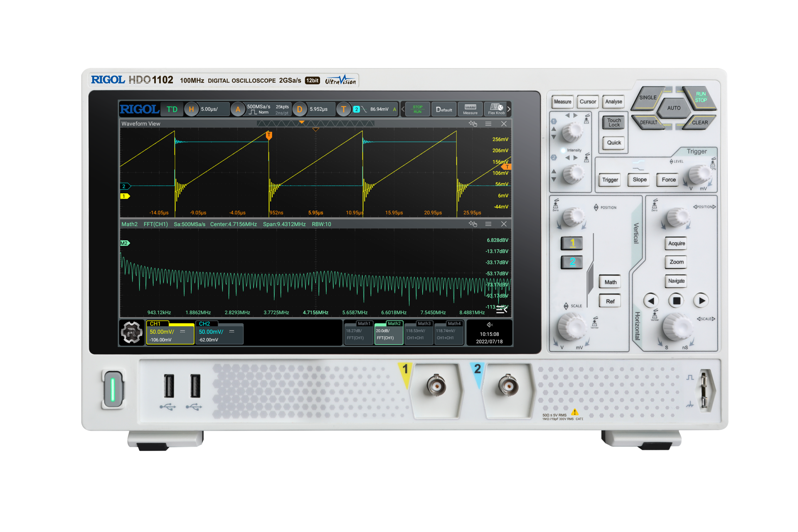This screenshot has width=798, height=532.
Task: Switch to the Math3 tab
Action: 419,332
